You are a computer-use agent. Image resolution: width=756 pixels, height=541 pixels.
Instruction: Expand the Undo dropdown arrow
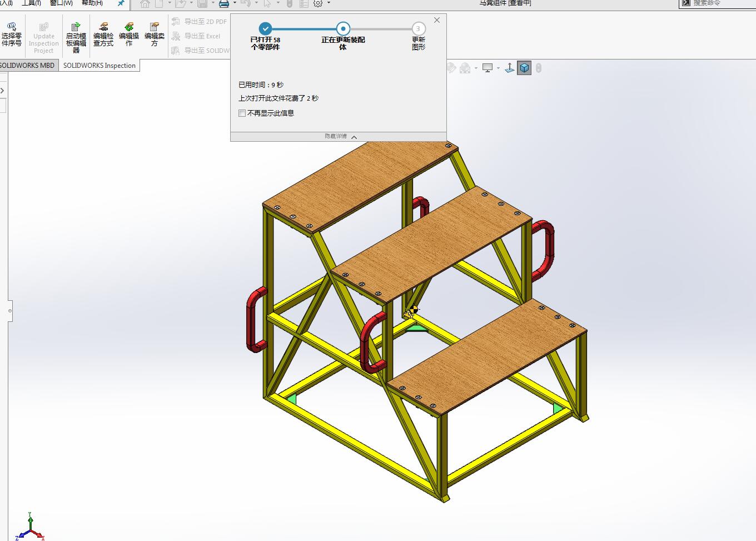click(256, 3)
